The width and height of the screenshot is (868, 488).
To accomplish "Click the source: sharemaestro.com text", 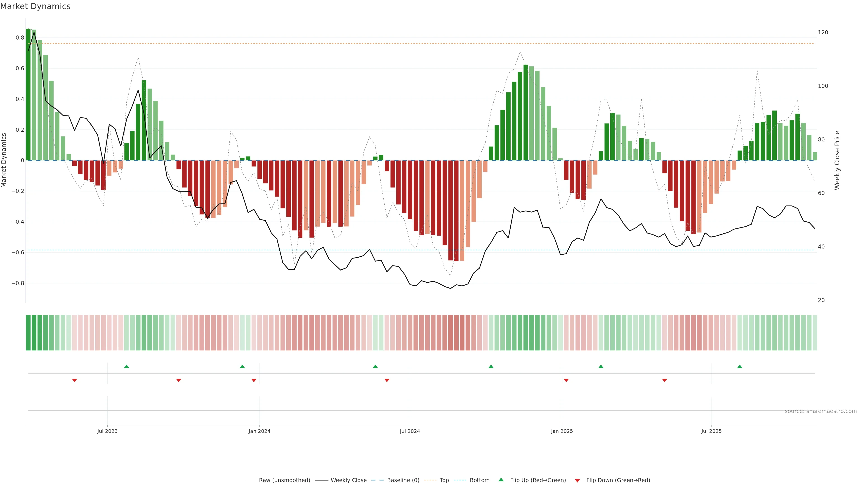I will [x=821, y=411].
